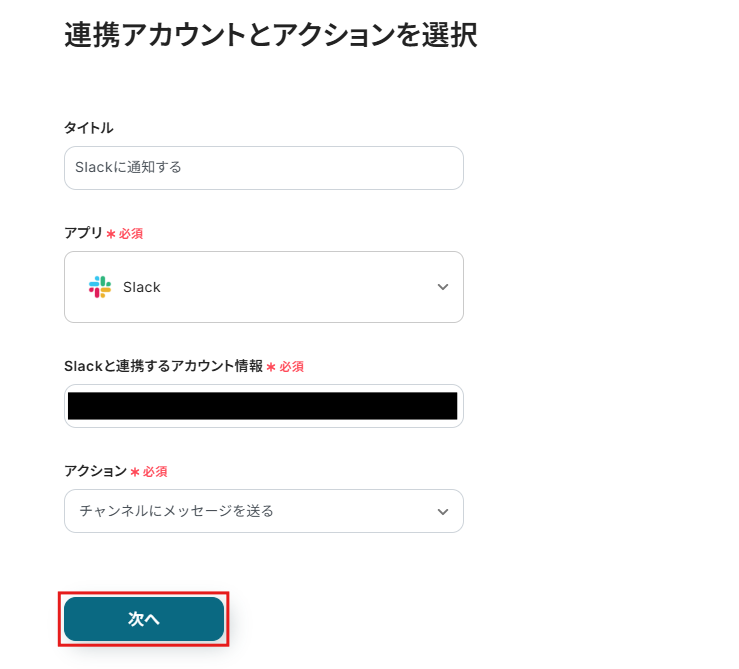Click the red asterisk beside アクション

click(x=135, y=472)
